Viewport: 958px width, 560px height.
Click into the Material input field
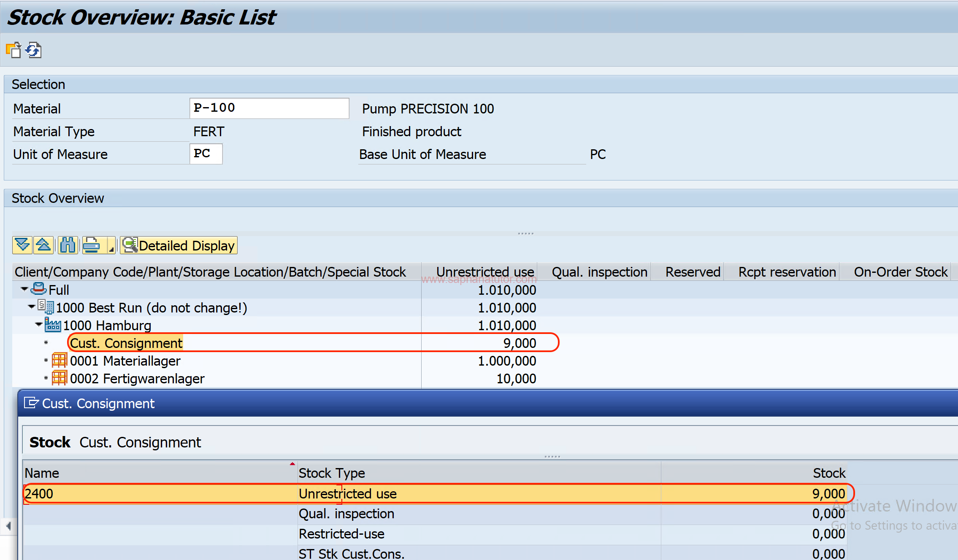click(269, 108)
